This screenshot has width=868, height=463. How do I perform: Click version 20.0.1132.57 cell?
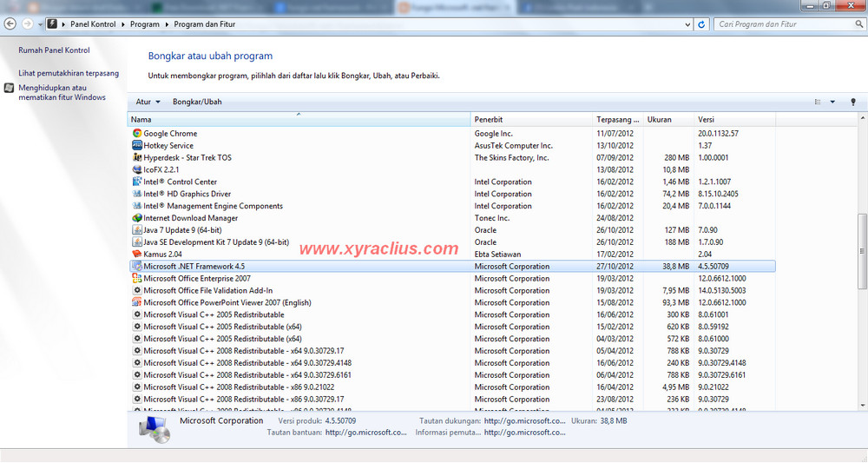coord(718,134)
